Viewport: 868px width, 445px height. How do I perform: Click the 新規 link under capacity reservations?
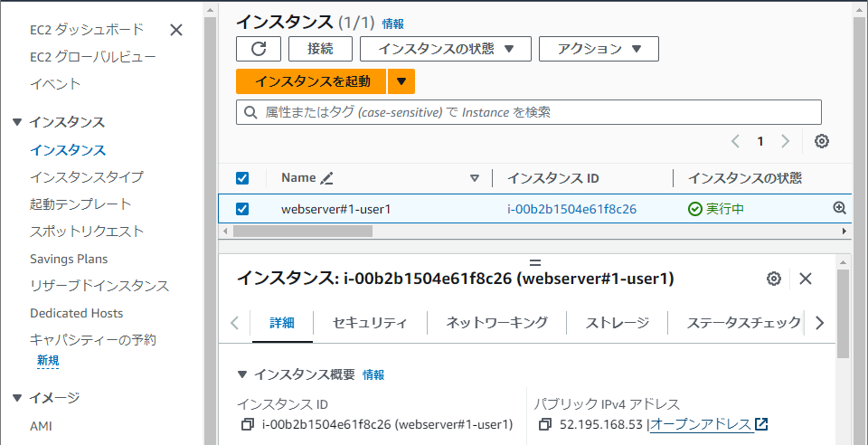click(48, 361)
